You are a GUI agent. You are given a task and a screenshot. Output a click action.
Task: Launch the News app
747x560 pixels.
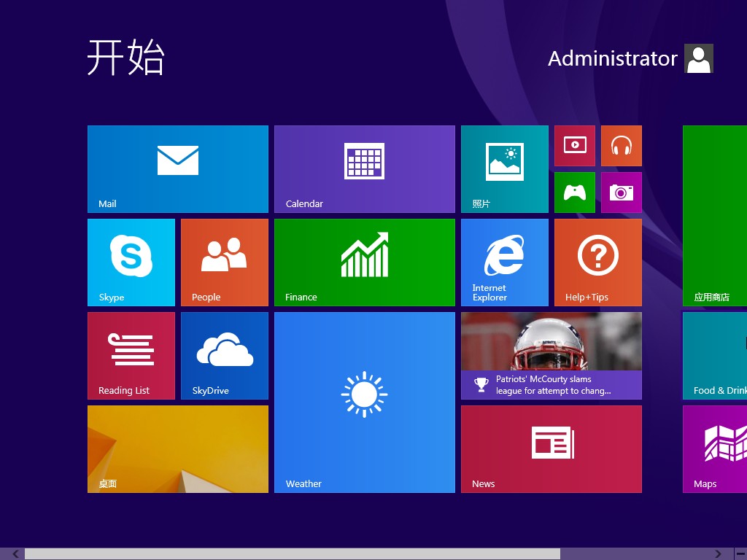(551, 448)
